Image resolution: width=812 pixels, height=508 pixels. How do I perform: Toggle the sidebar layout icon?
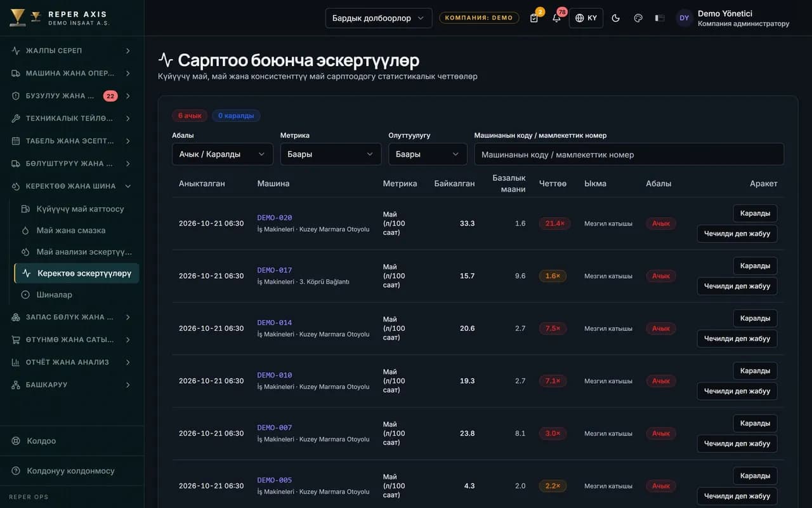pos(660,18)
